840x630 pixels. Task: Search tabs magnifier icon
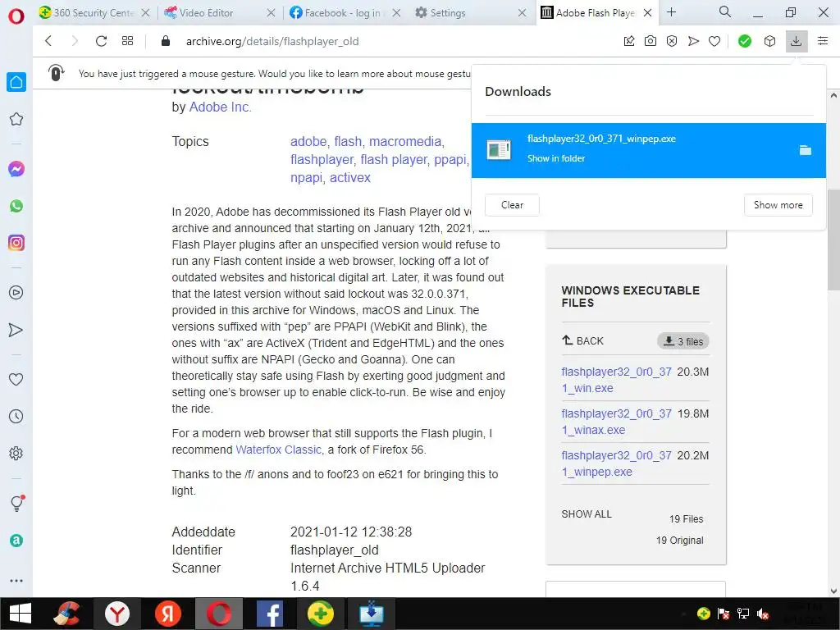[x=725, y=11]
